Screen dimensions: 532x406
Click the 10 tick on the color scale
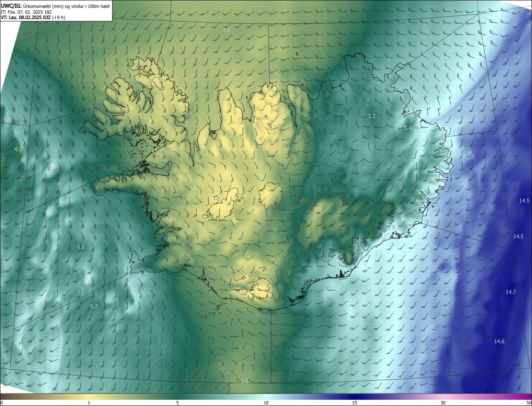(x=266, y=403)
